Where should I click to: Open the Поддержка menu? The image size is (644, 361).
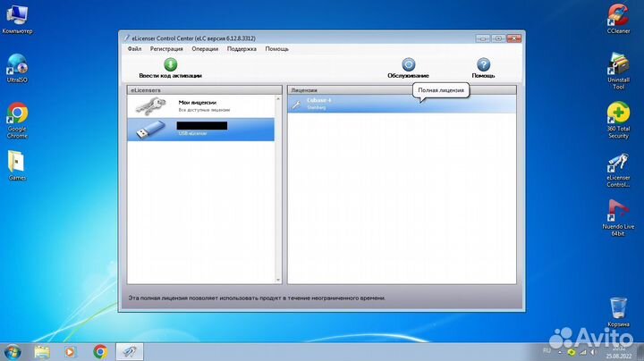click(241, 49)
